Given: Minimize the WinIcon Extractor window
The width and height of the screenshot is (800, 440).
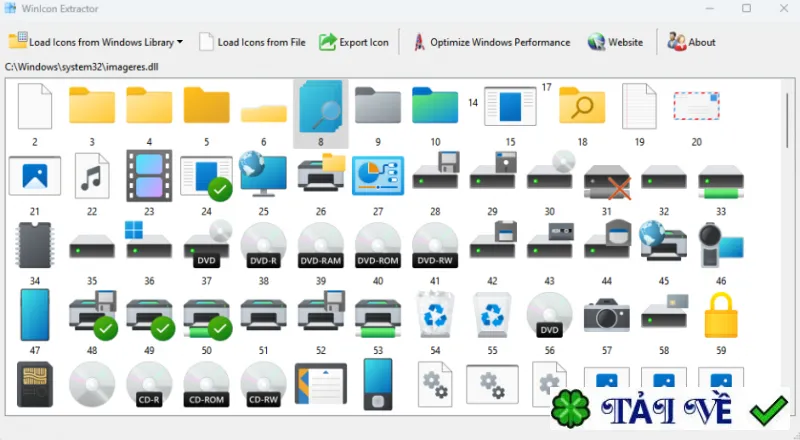Looking at the screenshot, I should (710, 8).
